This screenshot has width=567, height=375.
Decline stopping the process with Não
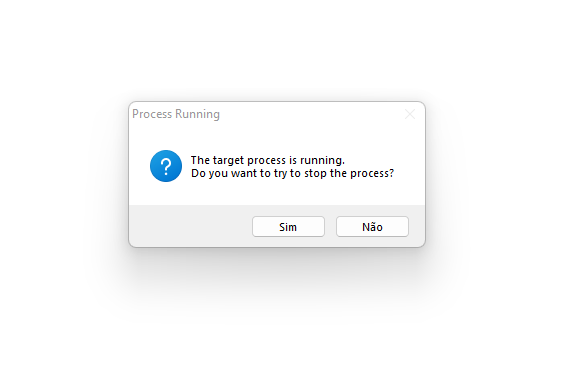point(372,227)
